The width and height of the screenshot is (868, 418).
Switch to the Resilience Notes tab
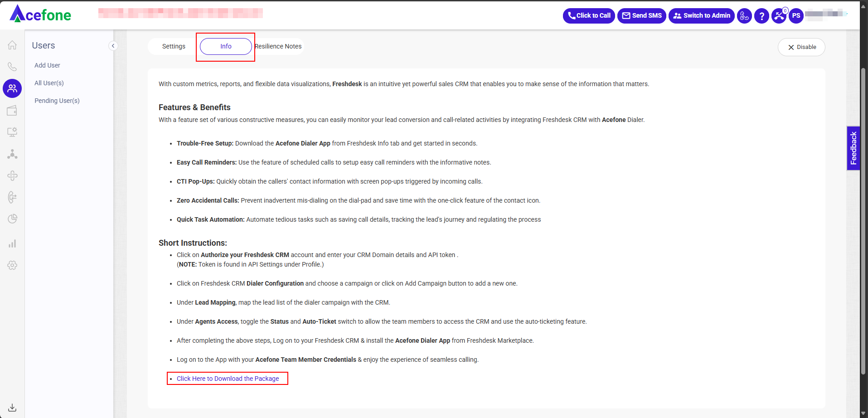click(278, 46)
